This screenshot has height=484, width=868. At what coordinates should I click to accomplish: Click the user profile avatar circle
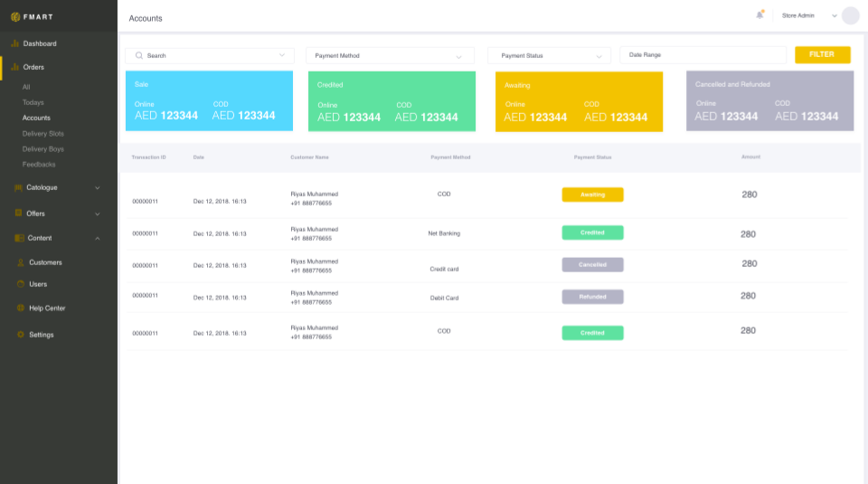click(850, 15)
